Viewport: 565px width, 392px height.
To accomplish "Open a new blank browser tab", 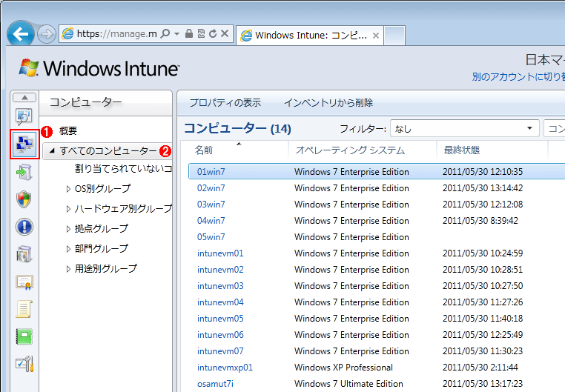I will (x=394, y=36).
